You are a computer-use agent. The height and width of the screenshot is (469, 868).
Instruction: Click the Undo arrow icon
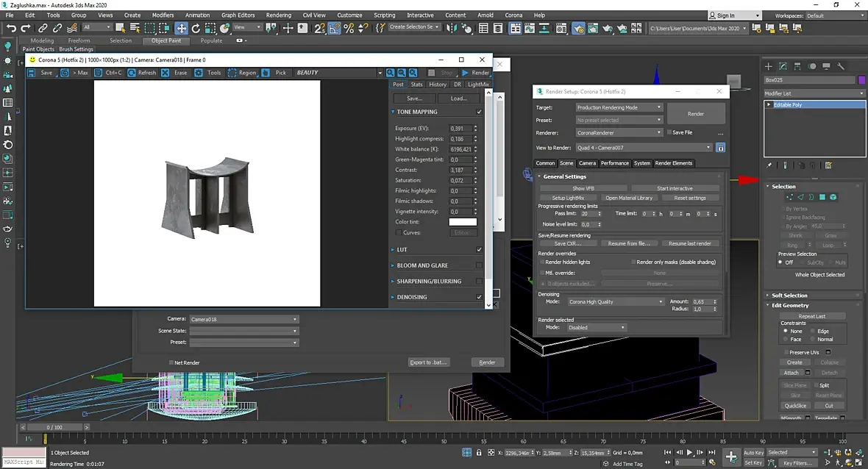click(x=11, y=29)
